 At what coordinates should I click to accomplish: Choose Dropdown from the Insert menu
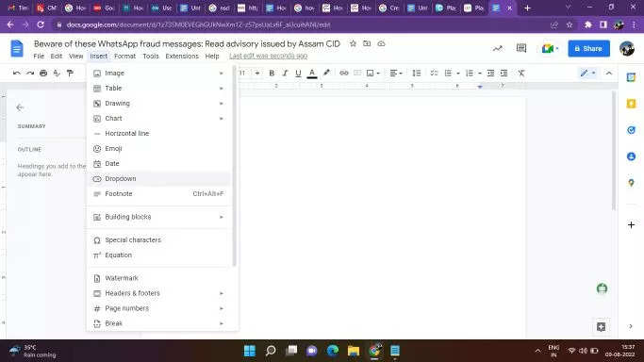[159, 178]
